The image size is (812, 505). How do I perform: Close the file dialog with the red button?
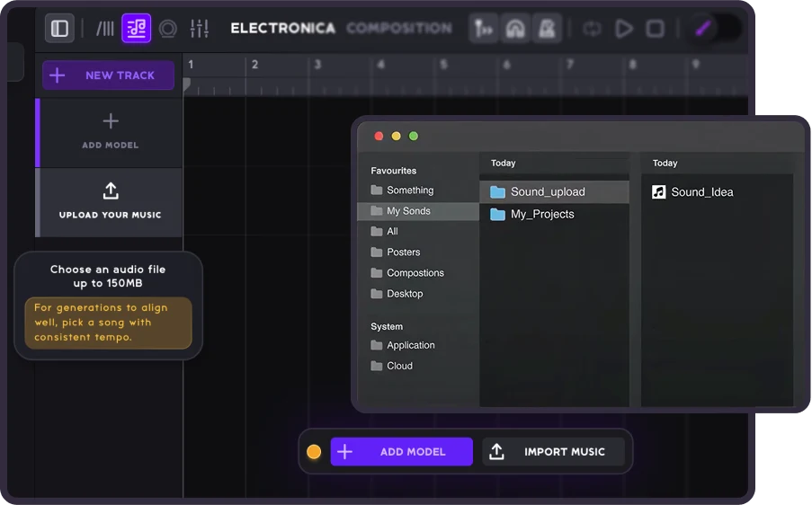[x=379, y=136]
